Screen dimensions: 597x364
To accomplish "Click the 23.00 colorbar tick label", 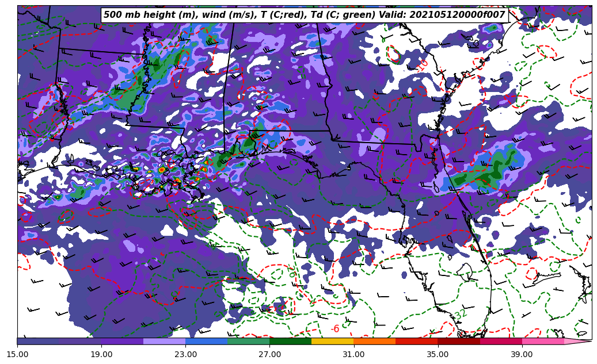I will coord(185,354).
